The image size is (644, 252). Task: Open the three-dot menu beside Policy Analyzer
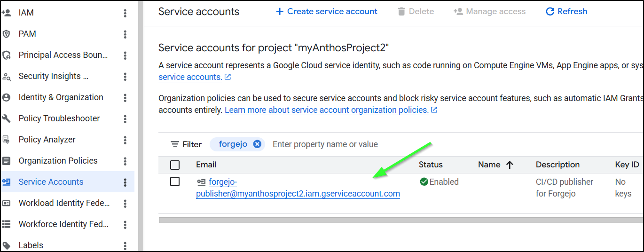tap(125, 140)
